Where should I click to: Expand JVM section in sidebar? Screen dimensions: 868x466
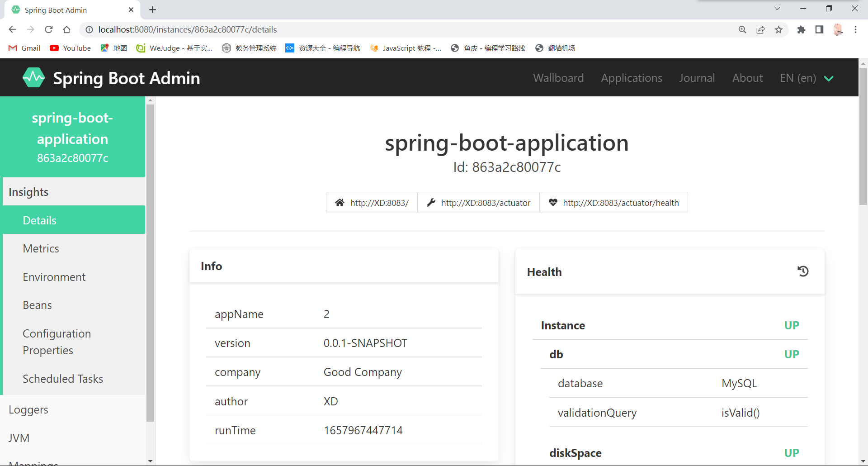click(72, 438)
